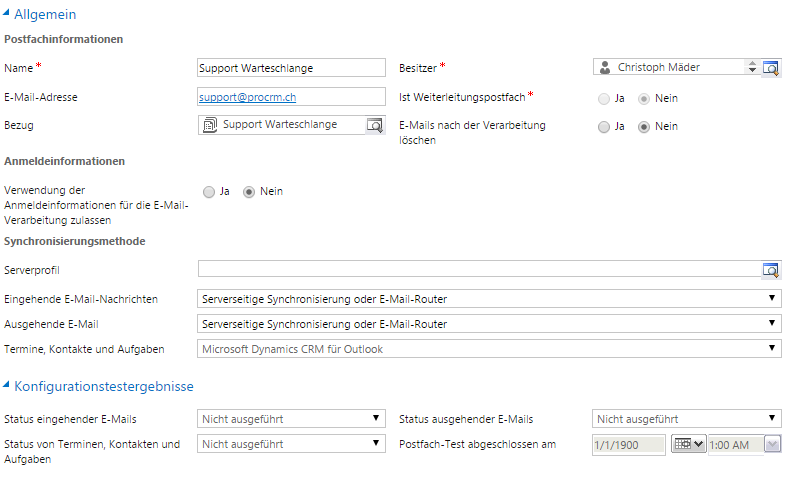Click the queue icon in Bezug field
The image size is (788, 479).
pyautogui.click(x=210, y=126)
